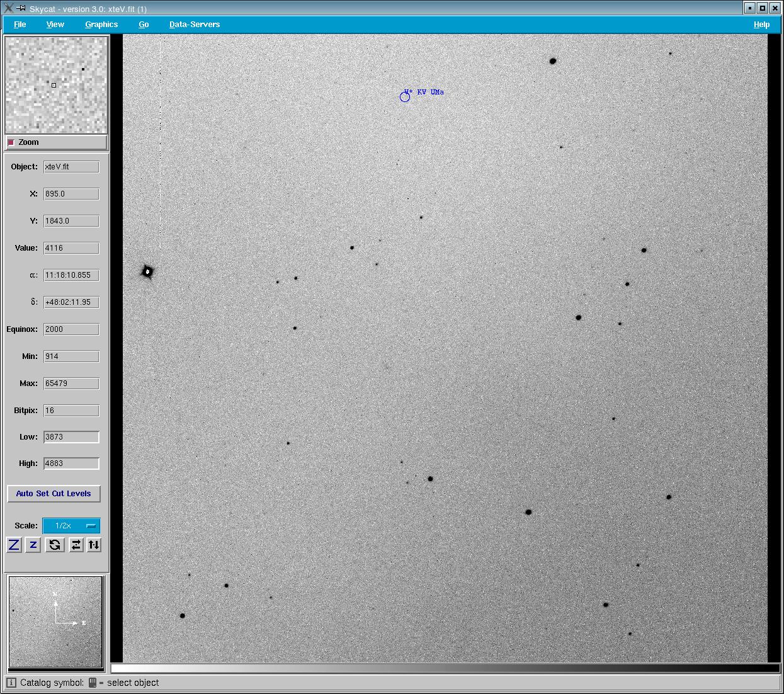
Task: Click the right ascension field 11:18:10.855
Action: tap(71, 275)
